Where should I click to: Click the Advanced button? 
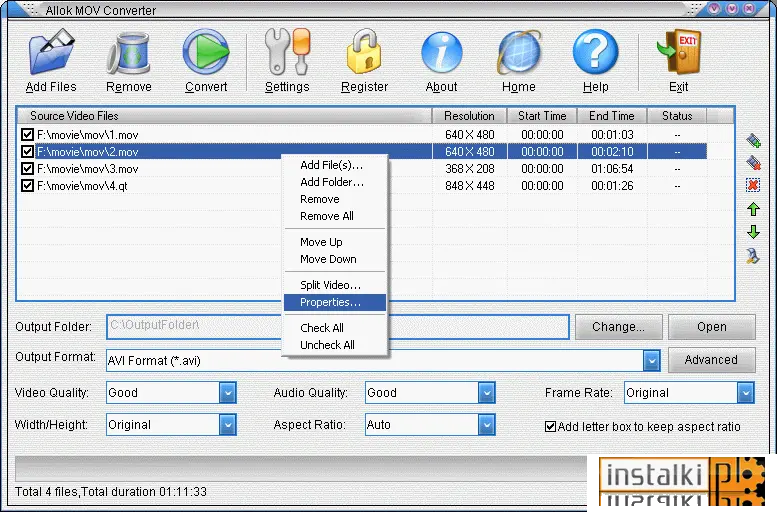(712, 360)
